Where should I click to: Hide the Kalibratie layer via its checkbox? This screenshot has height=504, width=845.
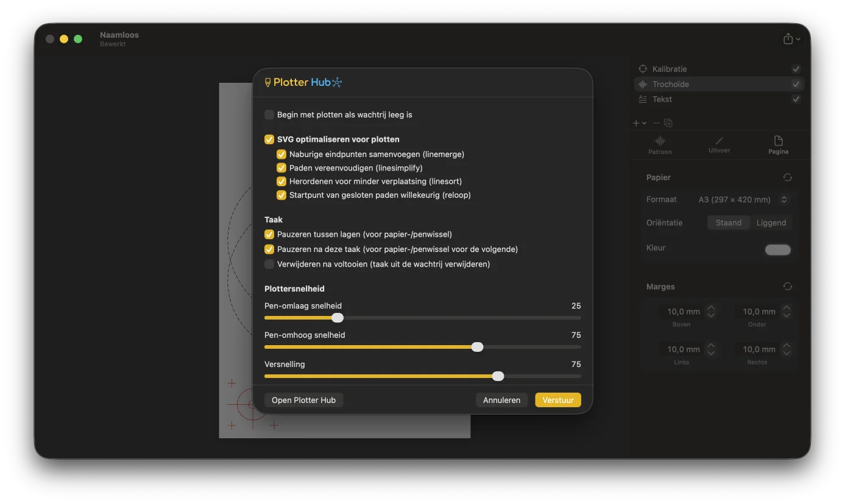796,69
